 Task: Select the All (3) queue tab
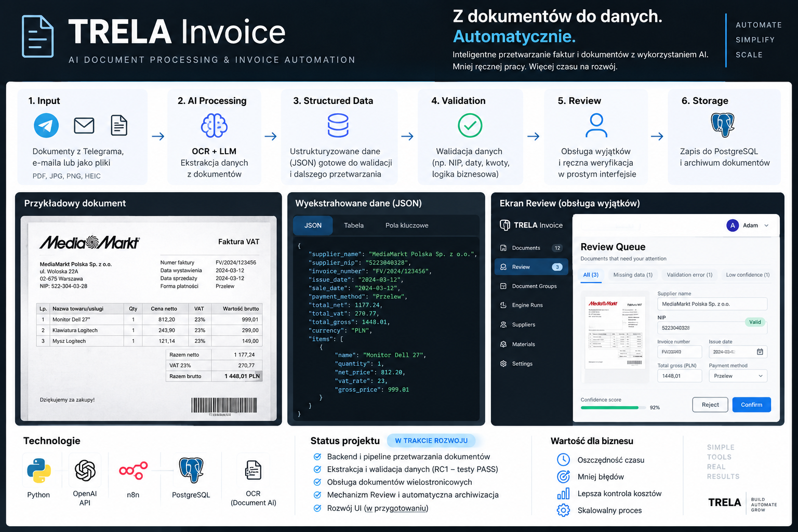click(x=591, y=275)
